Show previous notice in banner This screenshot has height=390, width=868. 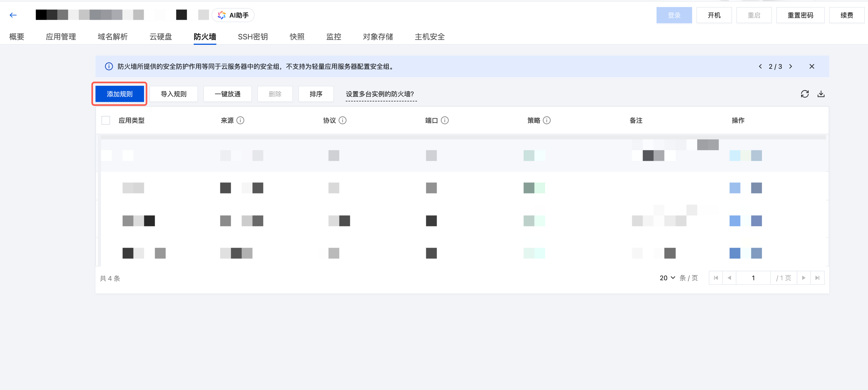[x=760, y=66]
